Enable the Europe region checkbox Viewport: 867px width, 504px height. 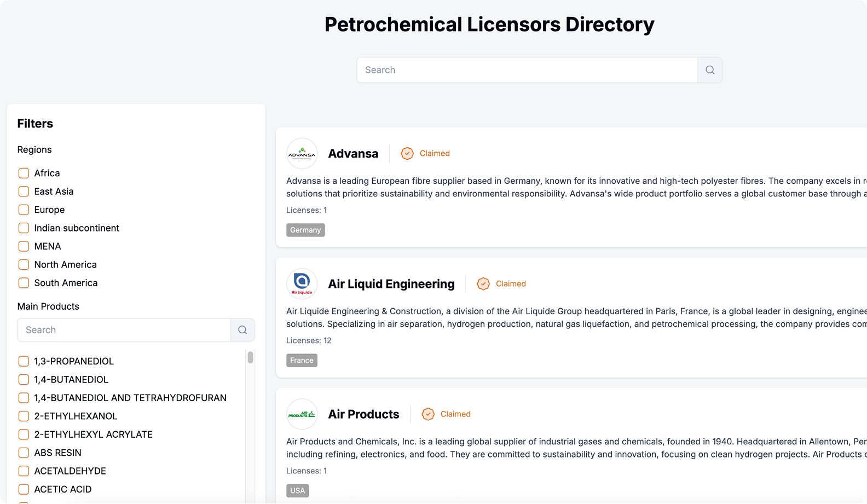click(x=24, y=210)
